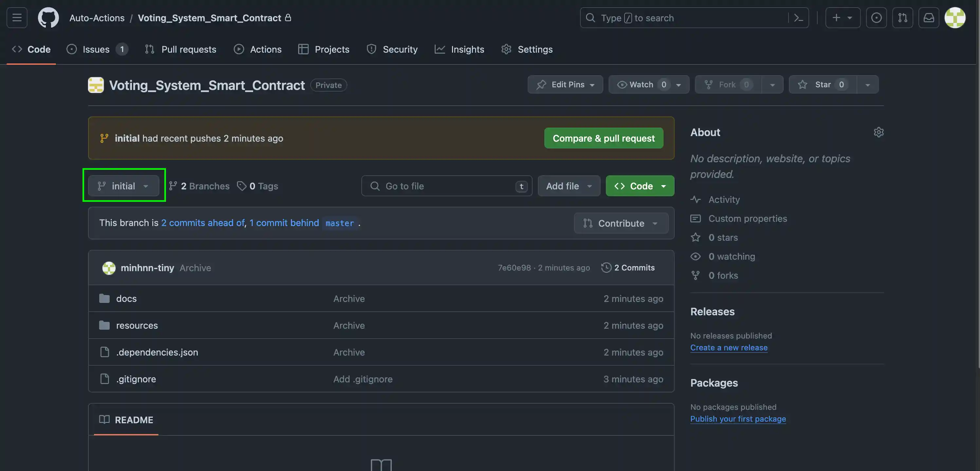Open the hamburger navigation menu
Image resolution: width=980 pixels, height=471 pixels.
coord(17,17)
